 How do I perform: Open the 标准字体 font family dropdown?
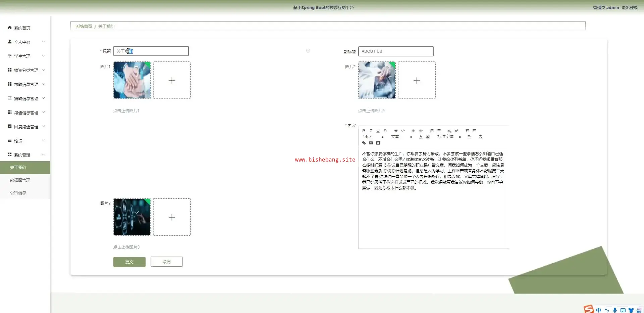[449, 137]
